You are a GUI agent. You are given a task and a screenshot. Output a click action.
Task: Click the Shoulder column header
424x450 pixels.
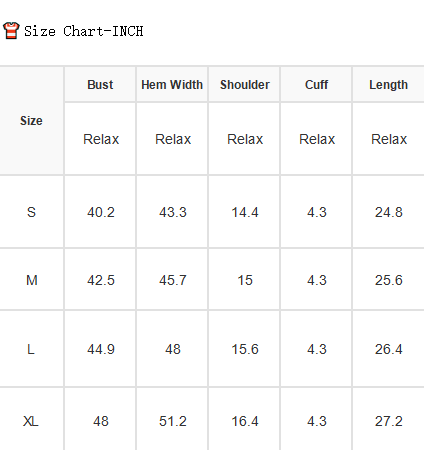[244, 84]
